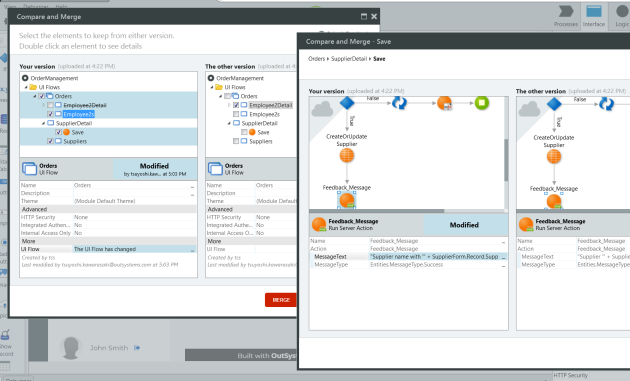Screen dimensions: 630x381
Task: Click Orders UI Flow icon in Your version details
Action: click(x=29, y=169)
